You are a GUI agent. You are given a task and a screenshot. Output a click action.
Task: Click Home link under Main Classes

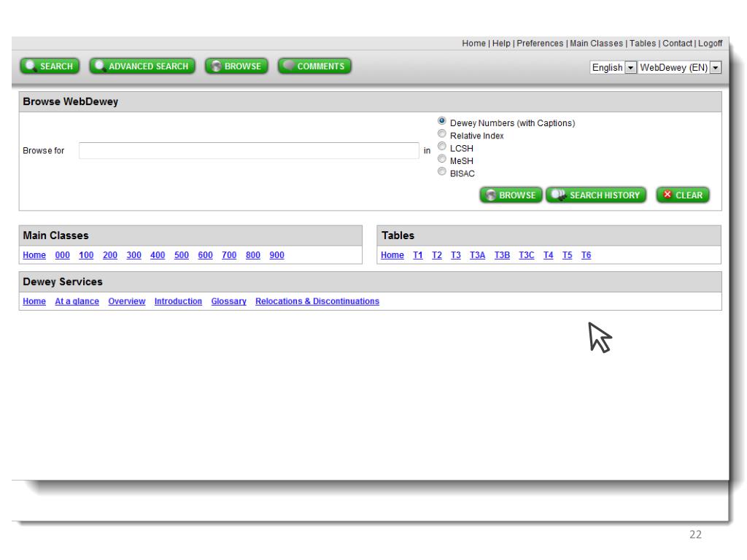pos(34,255)
